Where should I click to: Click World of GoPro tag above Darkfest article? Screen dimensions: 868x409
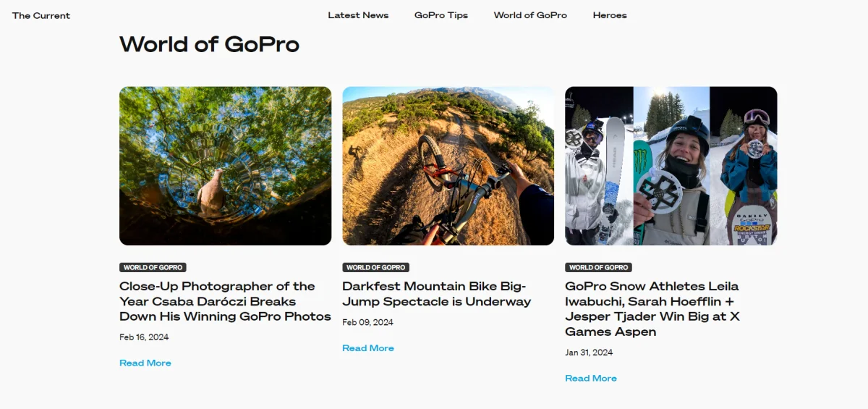coord(375,267)
